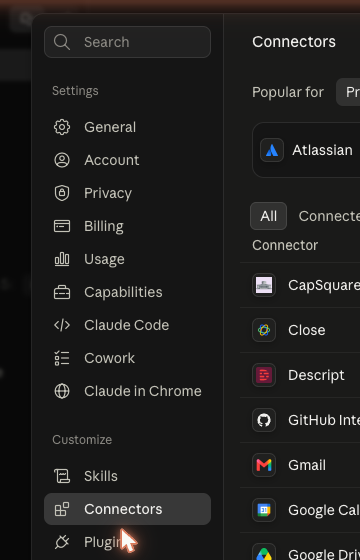Viewport: 360px width, 560px height.
Task: Click the Search settings input field
Action: (x=128, y=42)
